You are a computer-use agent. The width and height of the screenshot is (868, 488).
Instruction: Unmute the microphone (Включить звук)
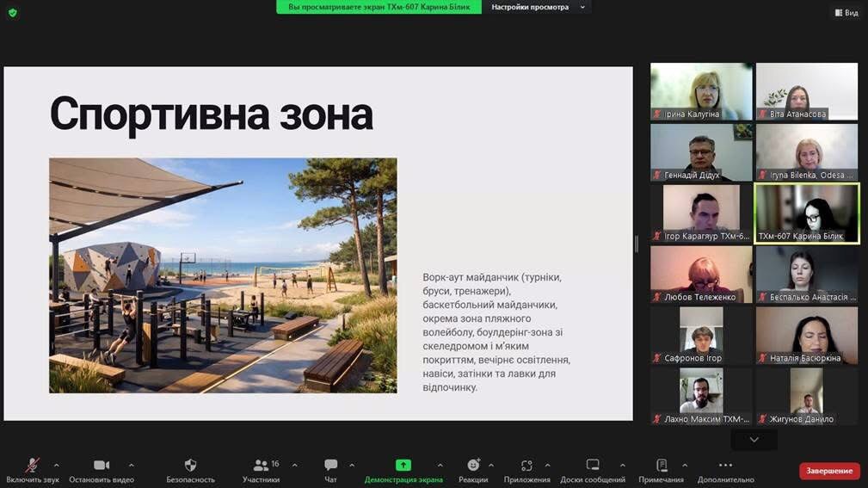[x=32, y=466]
